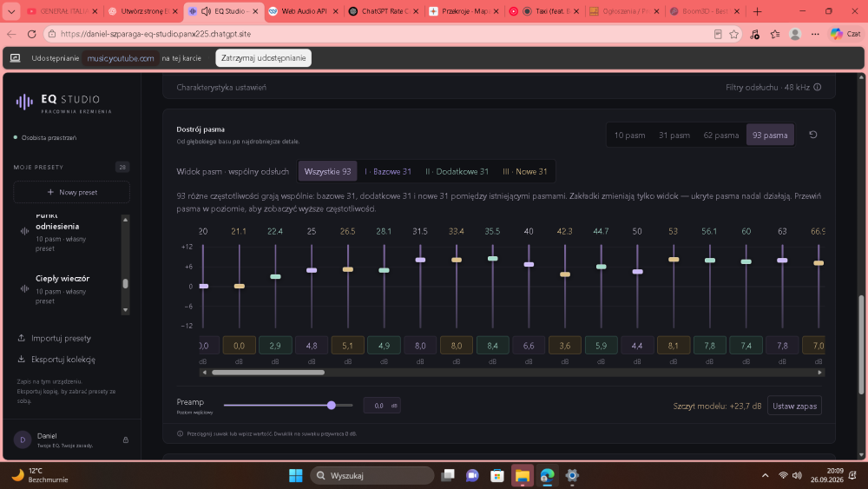868x489 pixels.
Task: Open the browser profile icon
Action: coord(795,34)
